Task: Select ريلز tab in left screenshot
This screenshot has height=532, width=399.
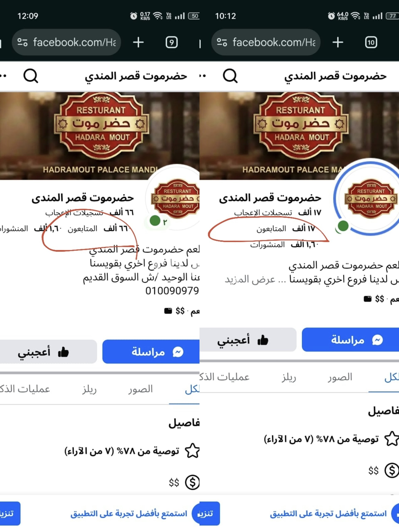Action: tap(89, 389)
